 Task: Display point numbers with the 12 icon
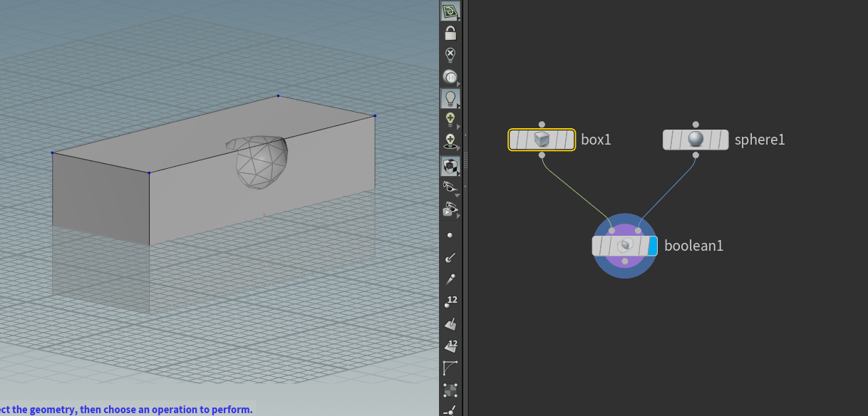(x=450, y=301)
